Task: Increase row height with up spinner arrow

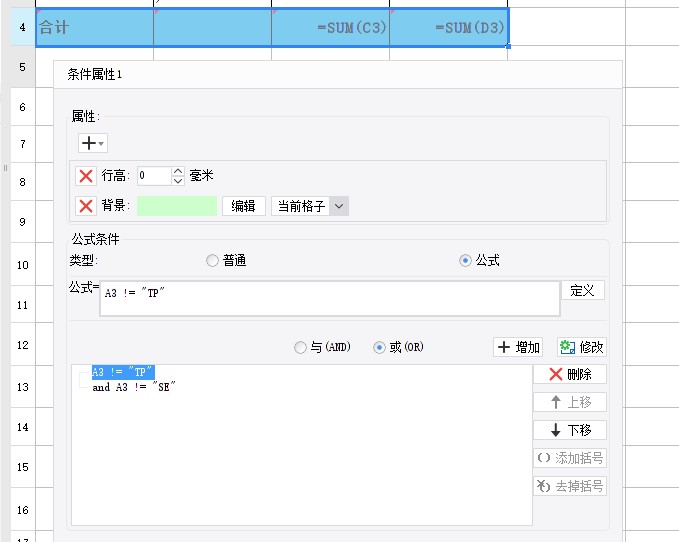Action: point(178,171)
